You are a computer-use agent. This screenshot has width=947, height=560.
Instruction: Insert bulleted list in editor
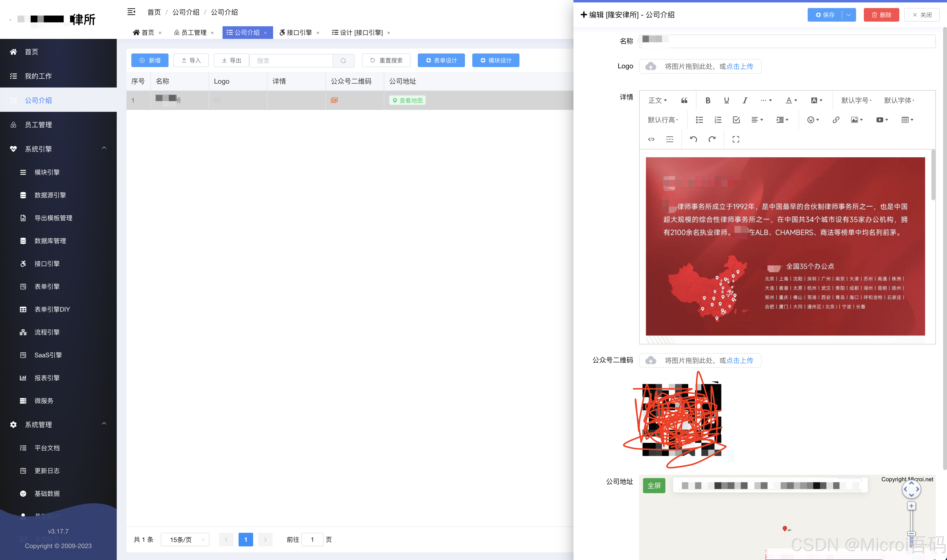coord(699,120)
